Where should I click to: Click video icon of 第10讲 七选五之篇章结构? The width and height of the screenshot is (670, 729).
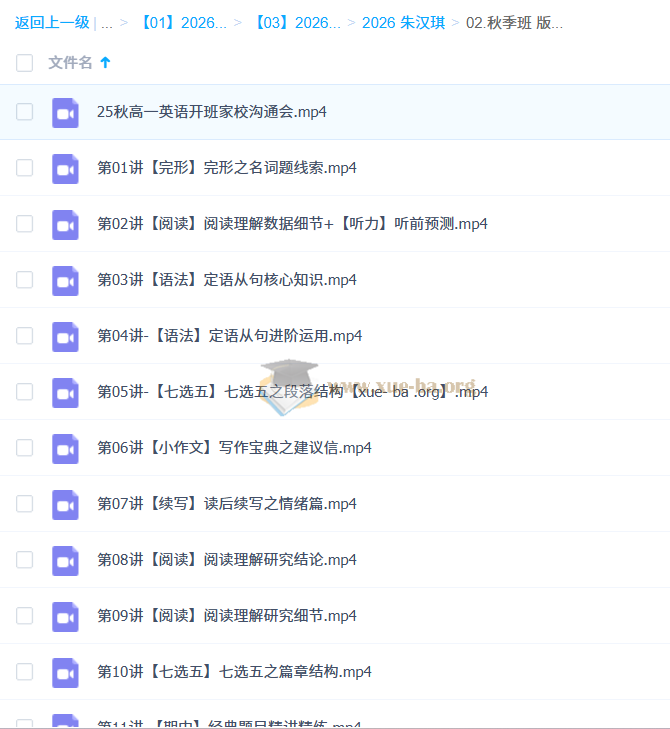pos(65,672)
